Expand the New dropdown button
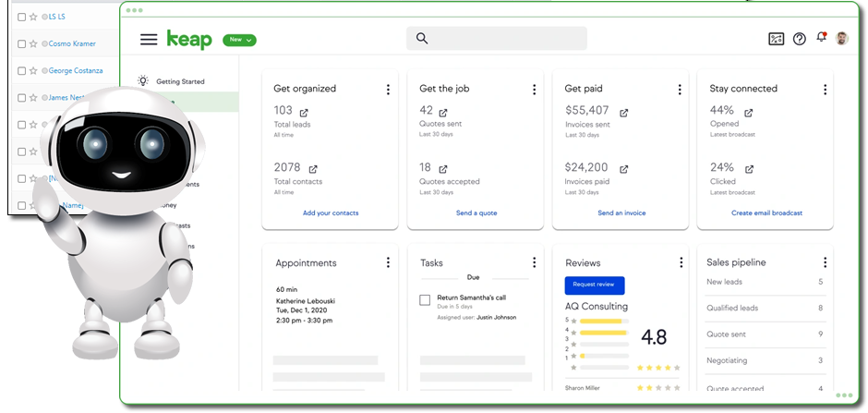This screenshot has width=868, height=413. (x=239, y=40)
